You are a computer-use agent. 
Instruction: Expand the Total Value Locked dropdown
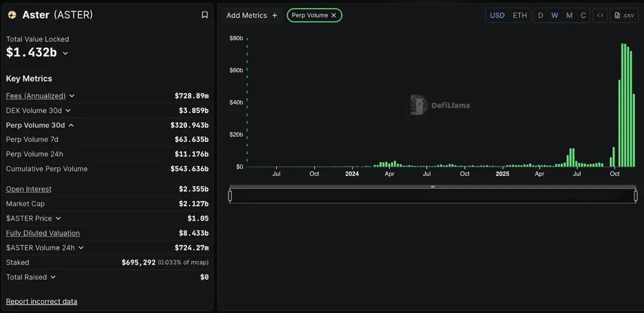[x=65, y=53]
